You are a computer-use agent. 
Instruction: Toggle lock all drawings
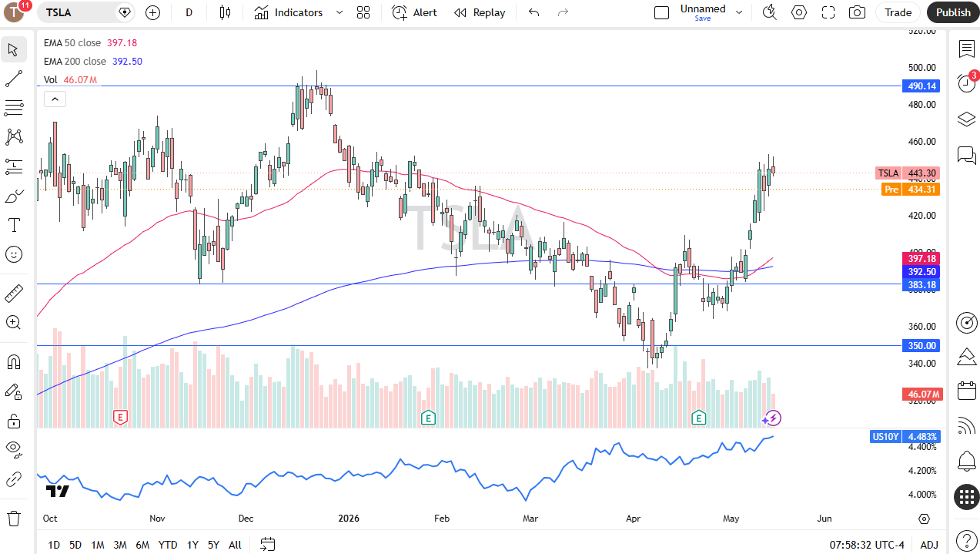[13, 421]
